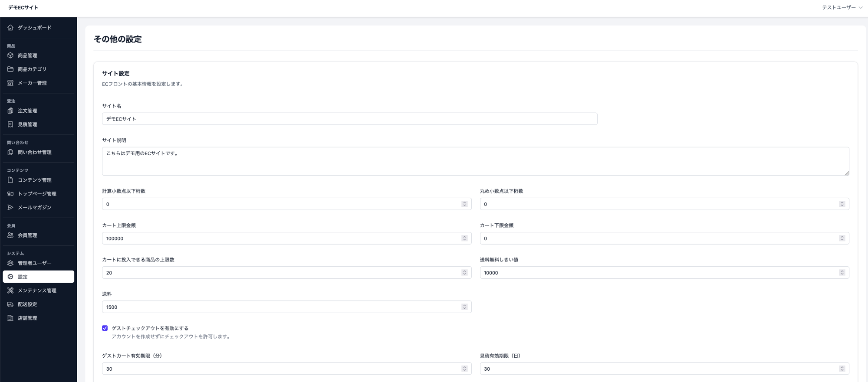Viewport: 868px width, 382px height.
Task: Click the カート上限金額 field
Action: (286, 238)
